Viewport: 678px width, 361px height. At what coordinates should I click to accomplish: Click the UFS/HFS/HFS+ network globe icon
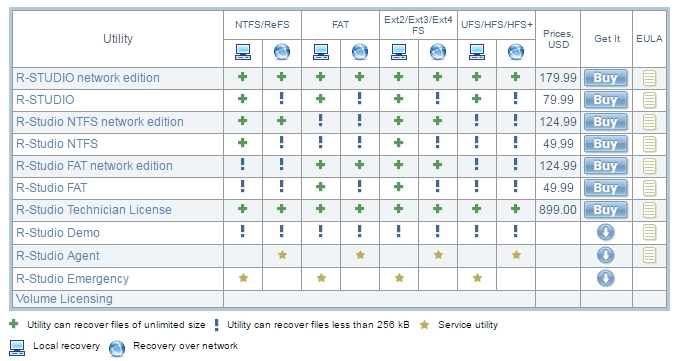515,52
